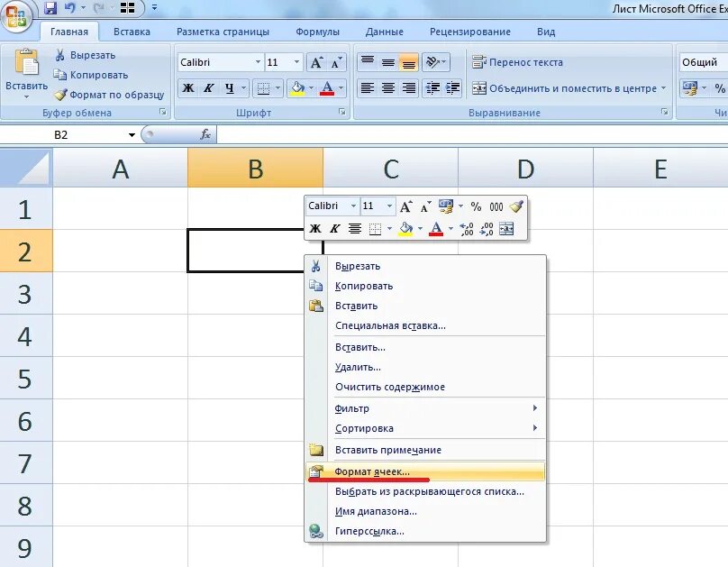
Task: Click the insert function fx button
Action: [205, 134]
